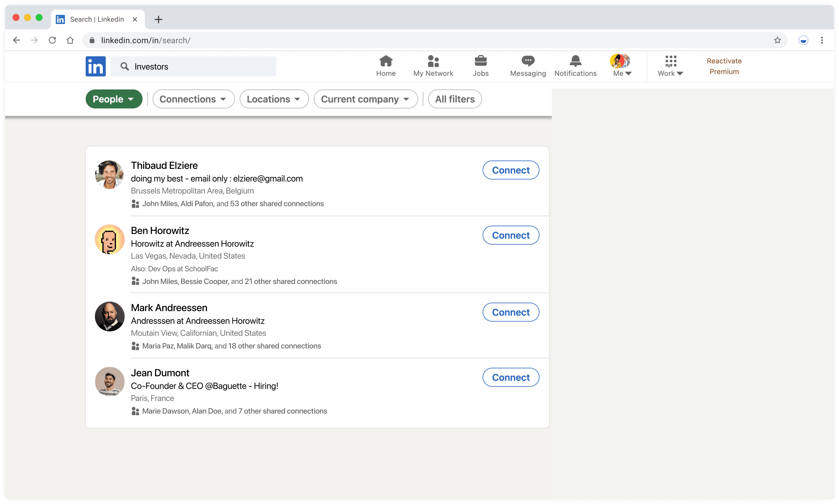
Task: Click the LinkedIn logo icon
Action: (x=96, y=66)
